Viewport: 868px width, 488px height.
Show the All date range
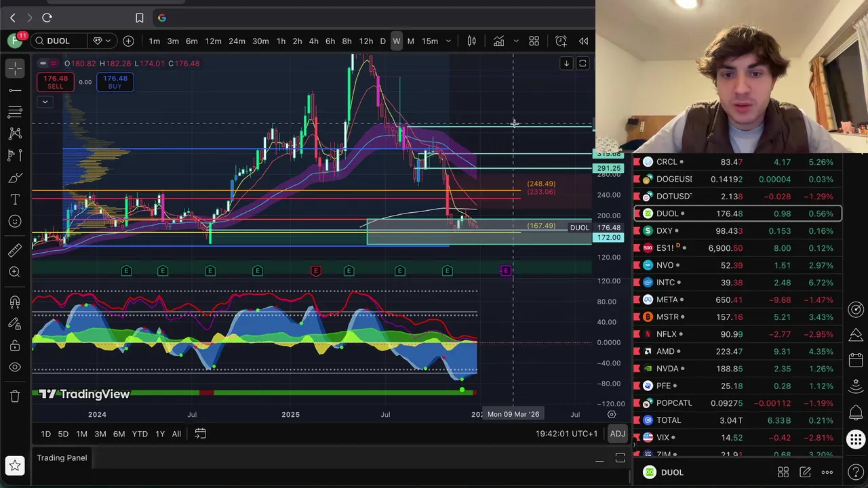[176, 434]
